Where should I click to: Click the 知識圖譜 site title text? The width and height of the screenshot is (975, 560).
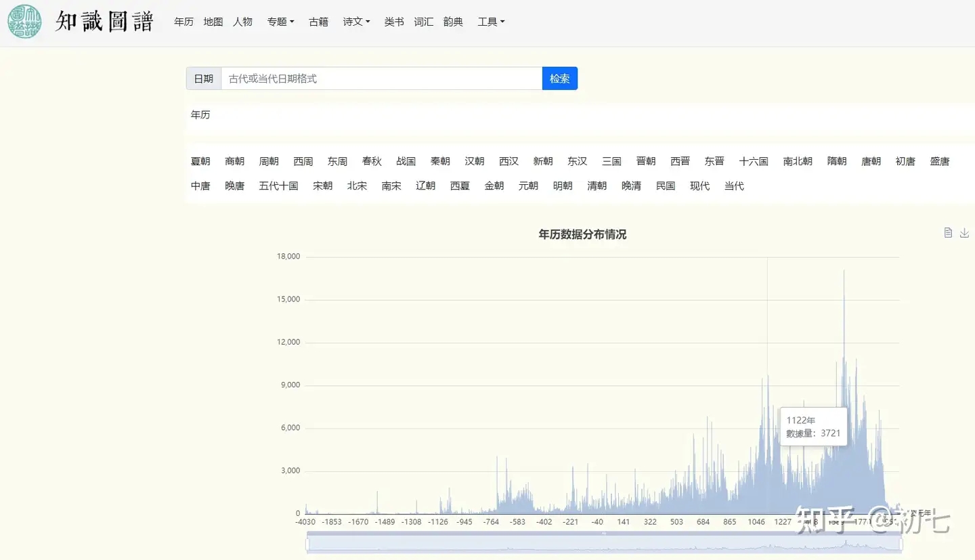pyautogui.click(x=104, y=22)
